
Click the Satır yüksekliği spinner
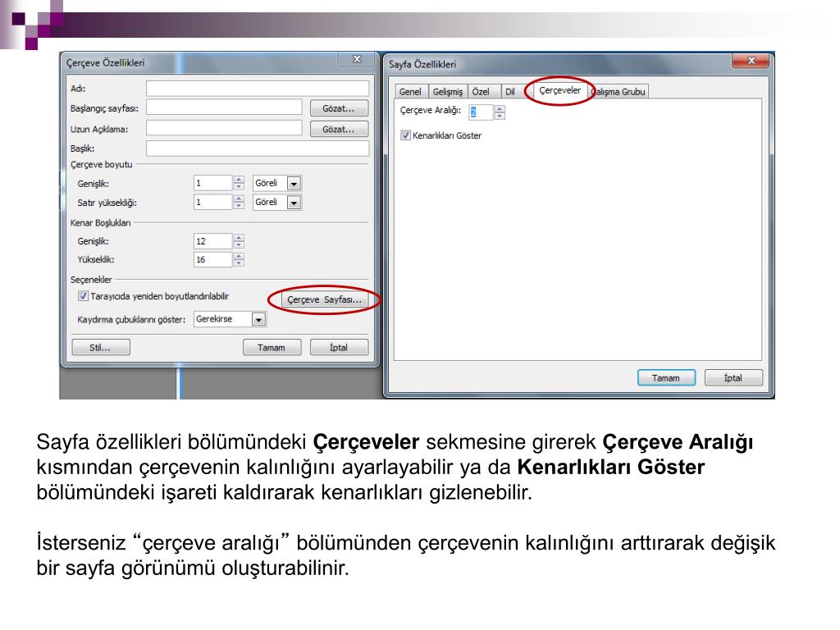pyautogui.click(x=239, y=202)
